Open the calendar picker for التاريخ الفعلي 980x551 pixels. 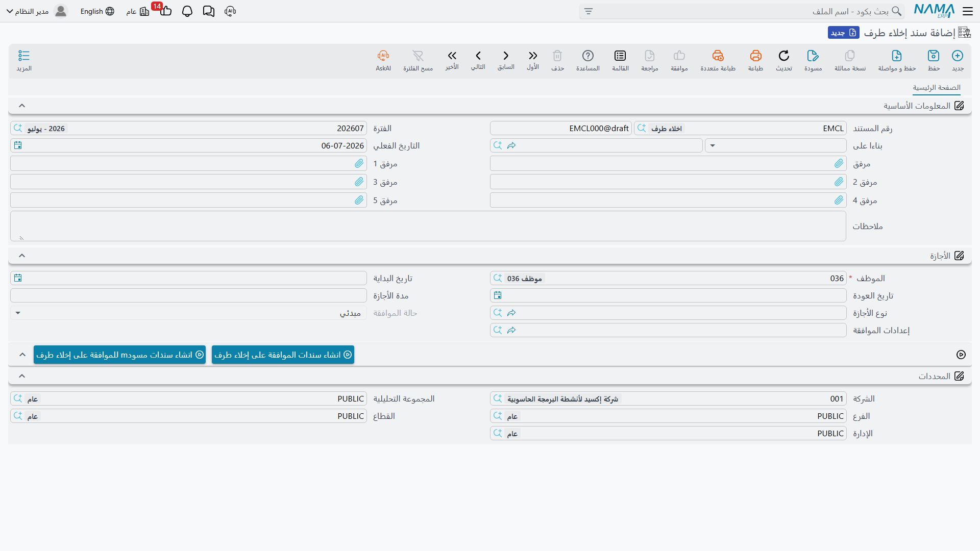(18, 145)
